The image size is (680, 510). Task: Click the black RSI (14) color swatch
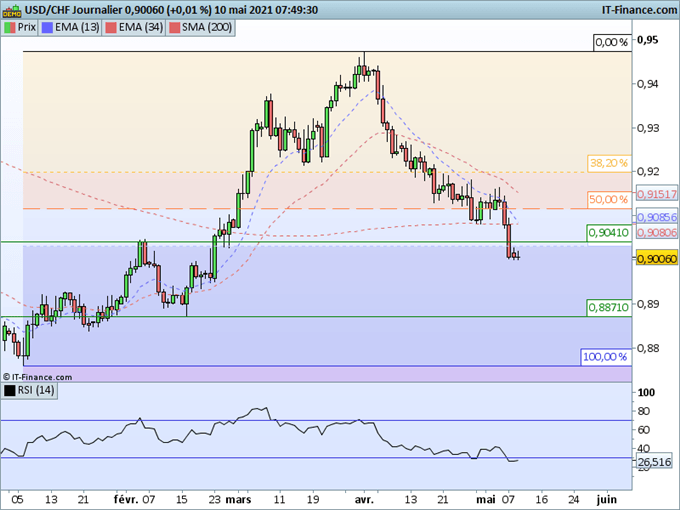tap(10, 390)
